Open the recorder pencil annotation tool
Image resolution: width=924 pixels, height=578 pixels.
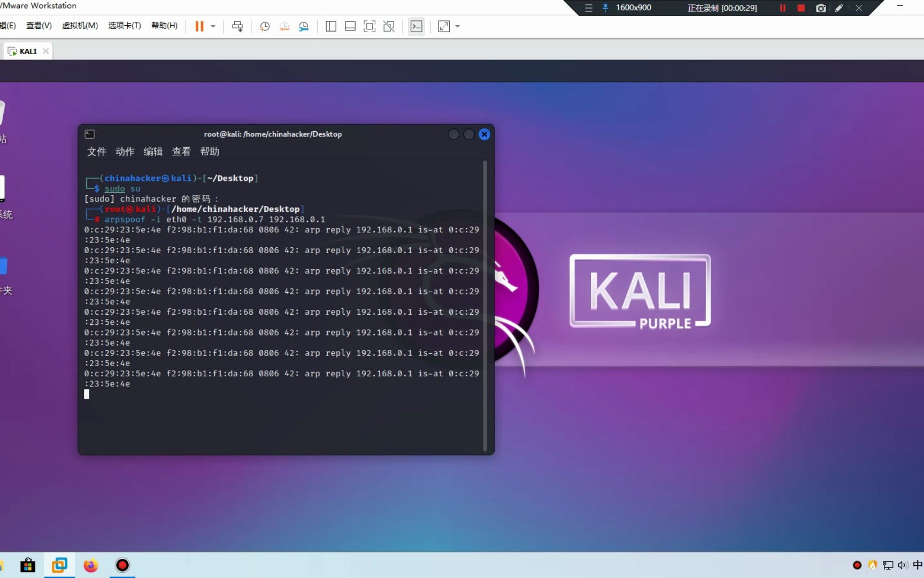click(839, 8)
